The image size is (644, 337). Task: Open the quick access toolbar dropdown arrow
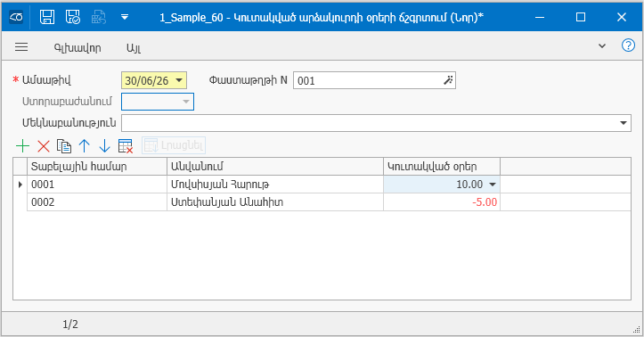pos(125,17)
